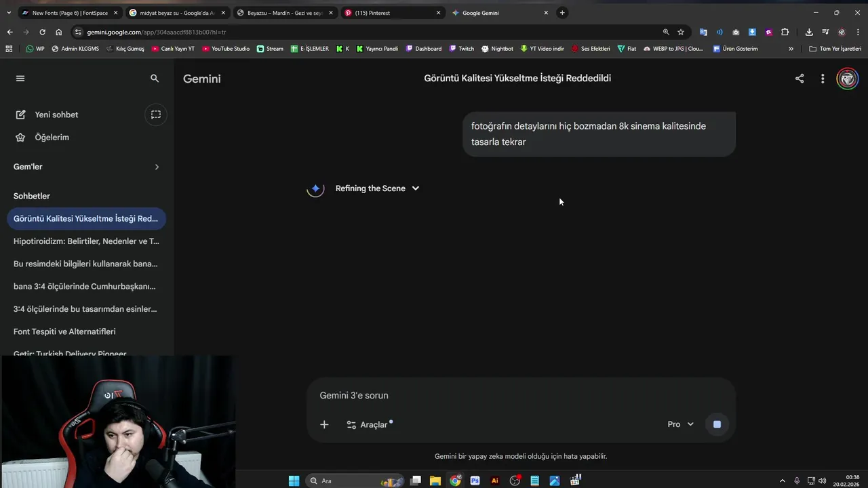The image size is (868, 488).
Task: Open Tüm Yer İşaretleri bookmarks folder
Action: [x=835, y=49]
